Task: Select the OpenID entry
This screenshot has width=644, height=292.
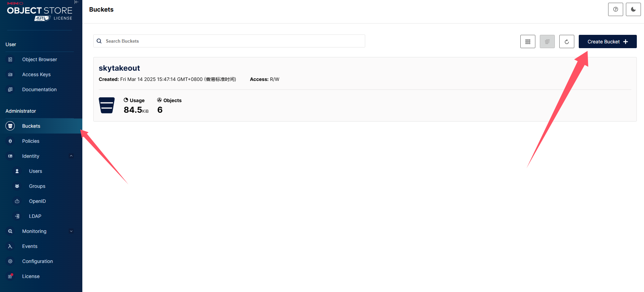Action: tap(37, 201)
